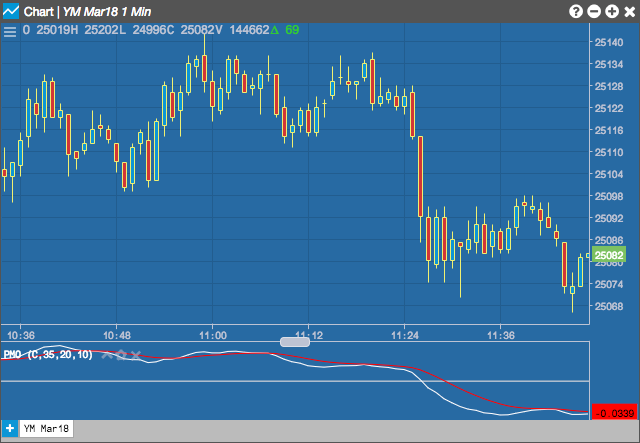
Task: Click the 11:24 time axis label
Action: point(405,336)
